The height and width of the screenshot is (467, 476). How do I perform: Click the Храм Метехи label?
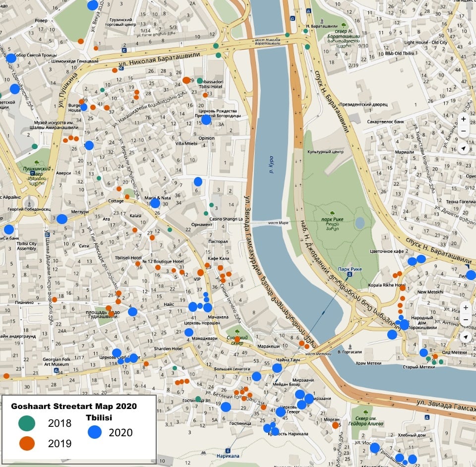click(x=369, y=363)
